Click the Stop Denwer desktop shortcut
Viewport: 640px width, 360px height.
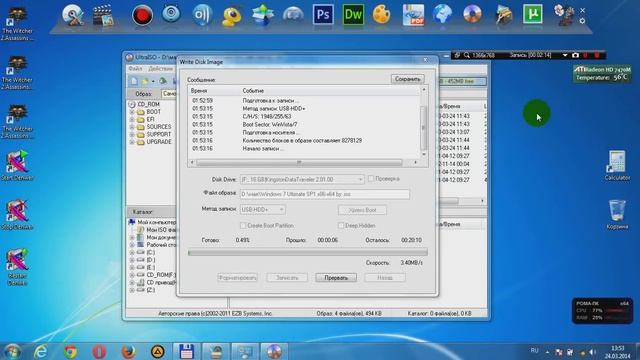[17, 215]
